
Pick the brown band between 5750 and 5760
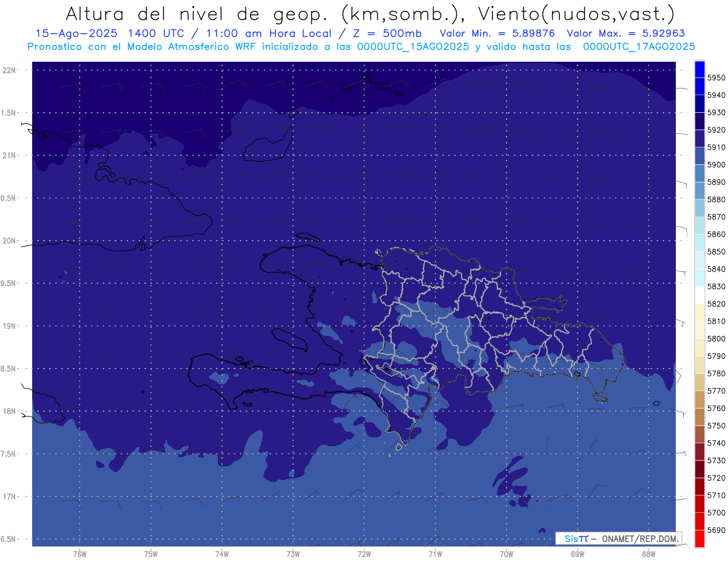[699, 417]
